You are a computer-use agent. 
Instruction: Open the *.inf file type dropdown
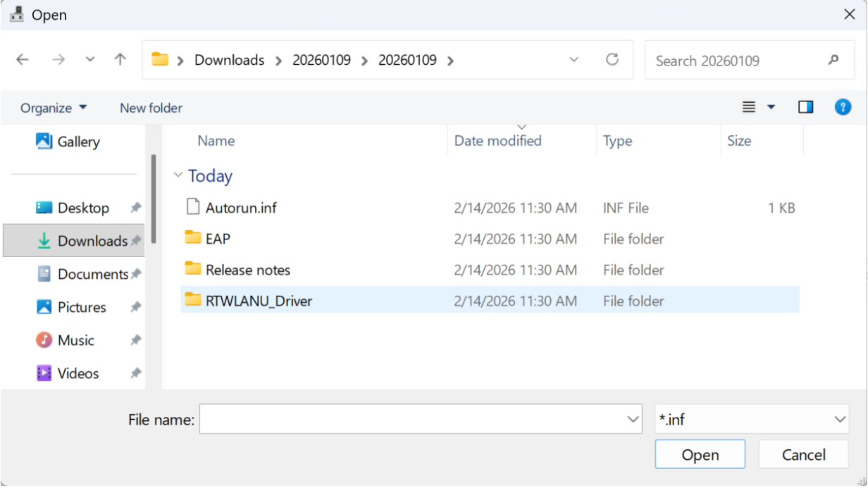(752, 420)
